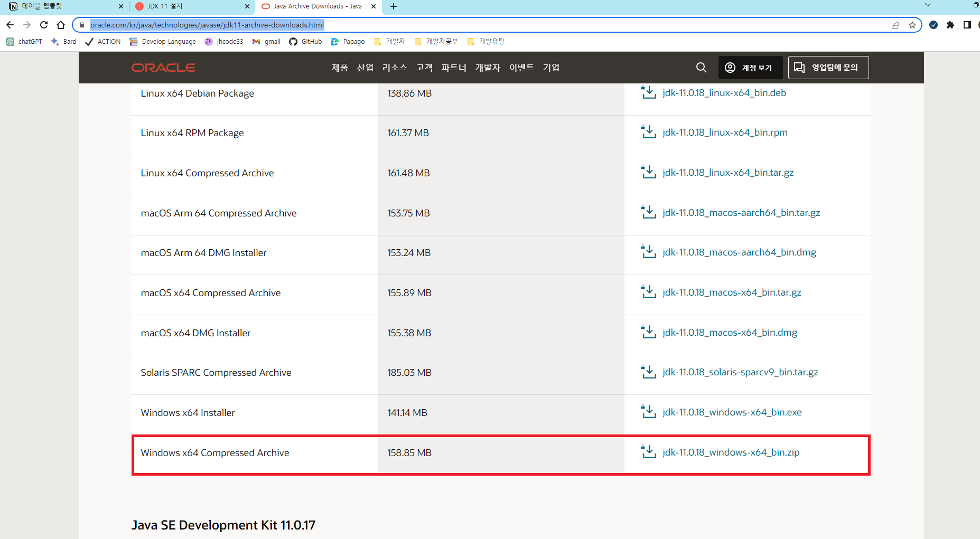Close the JDK 11 설치 tab

point(247,6)
